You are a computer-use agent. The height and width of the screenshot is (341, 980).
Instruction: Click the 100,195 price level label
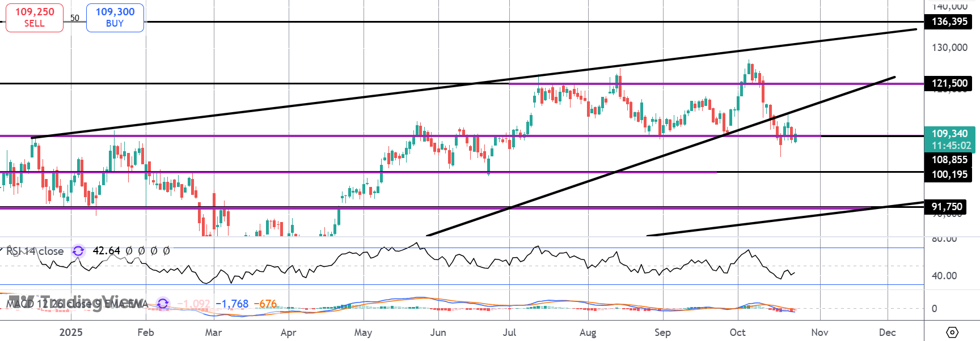949,174
